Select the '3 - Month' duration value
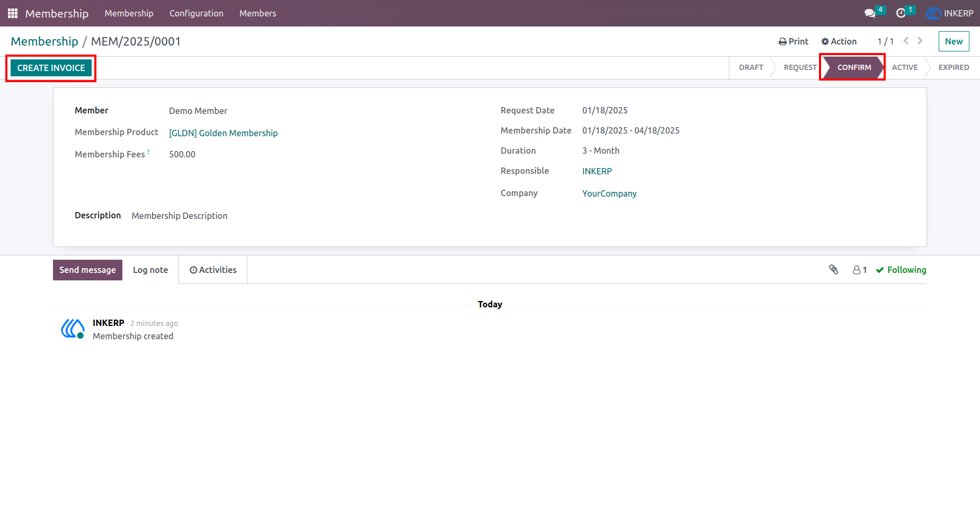The image size is (980, 512). [601, 151]
